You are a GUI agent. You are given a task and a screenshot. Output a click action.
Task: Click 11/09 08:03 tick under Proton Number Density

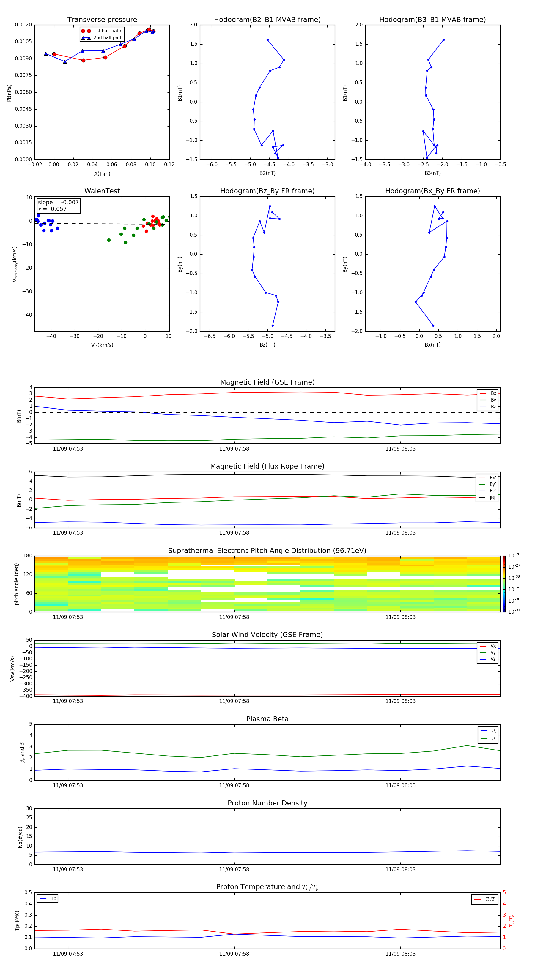click(400, 870)
